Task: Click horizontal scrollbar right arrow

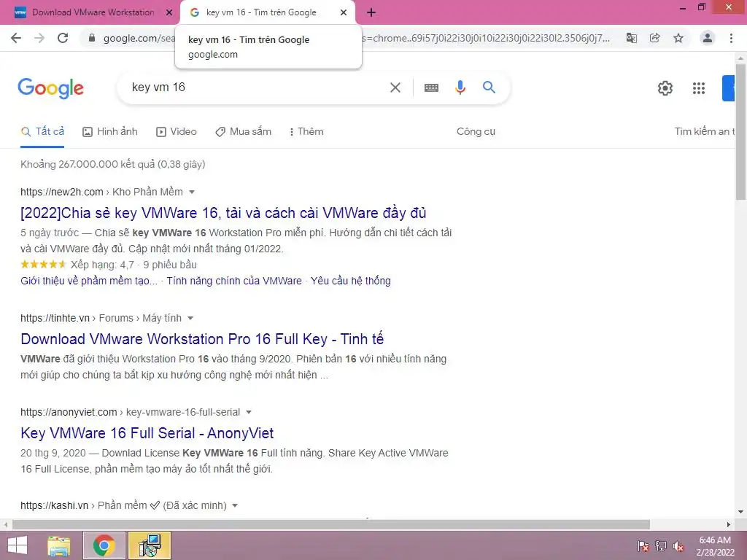Action: click(729, 525)
